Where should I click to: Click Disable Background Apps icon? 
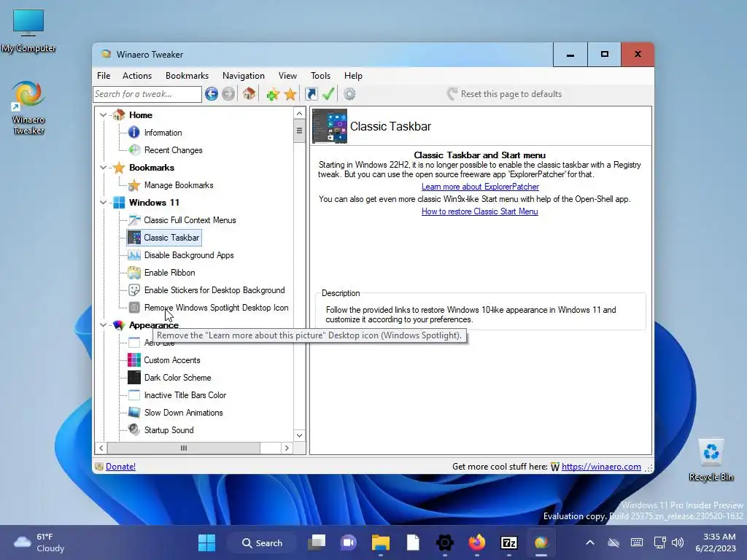134,255
